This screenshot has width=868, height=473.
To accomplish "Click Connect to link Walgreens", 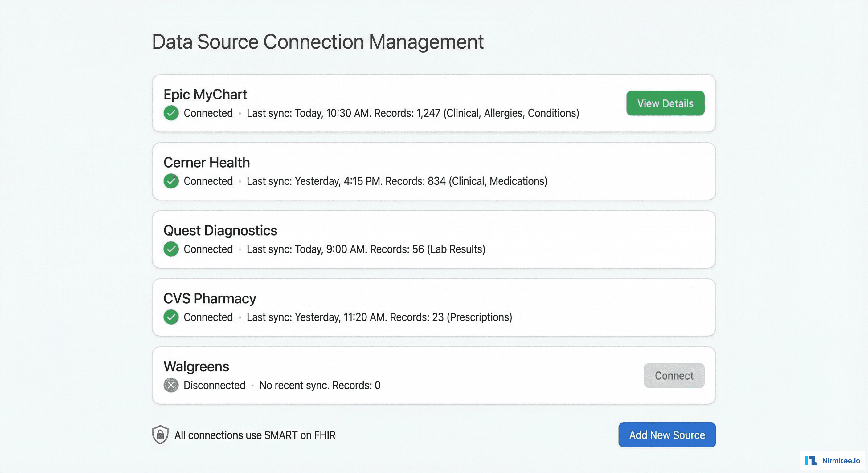I will (674, 375).
